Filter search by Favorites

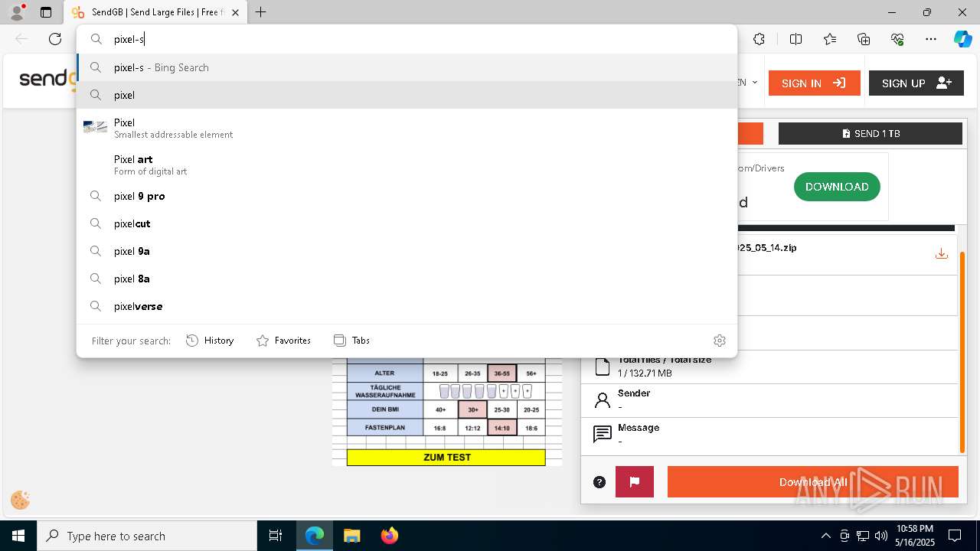click(283, 341)
